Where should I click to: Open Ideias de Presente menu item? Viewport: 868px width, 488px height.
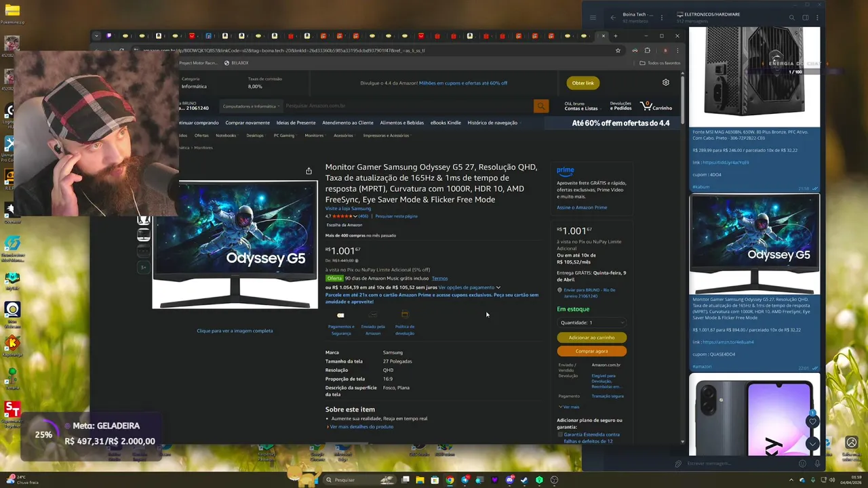coord(296,123)
